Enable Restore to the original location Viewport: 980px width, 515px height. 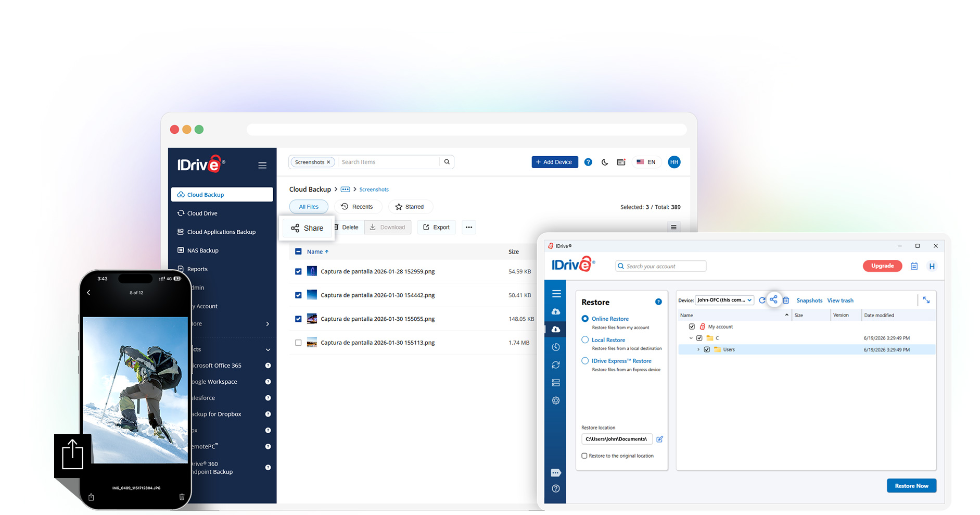pos(584,456)
